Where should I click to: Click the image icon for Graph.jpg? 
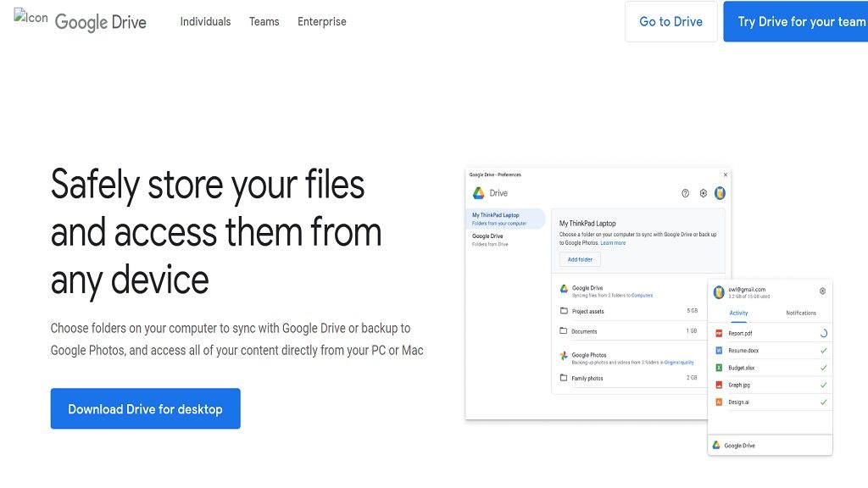[x=719, y=385]
